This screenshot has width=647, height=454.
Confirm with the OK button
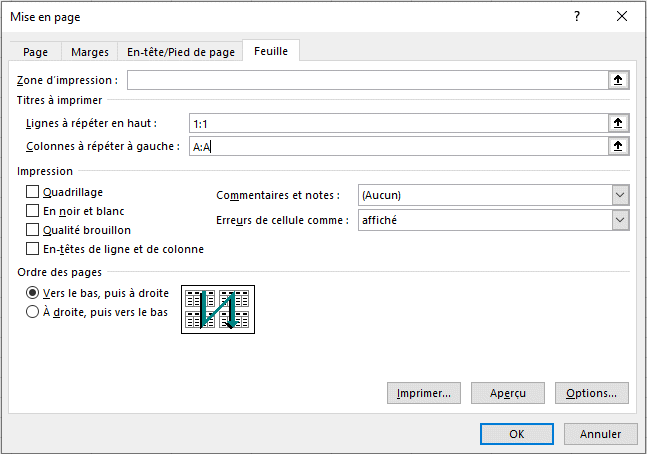(517, 434)
